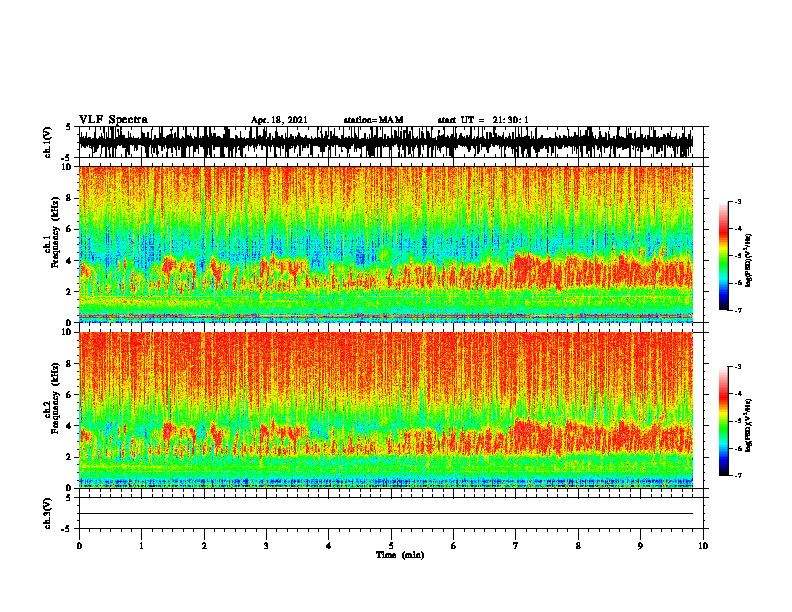This screenshot has width=792, height=612.
Task: Click the '5' tick on the ch.1(V) axis
Action: point(69,127)
